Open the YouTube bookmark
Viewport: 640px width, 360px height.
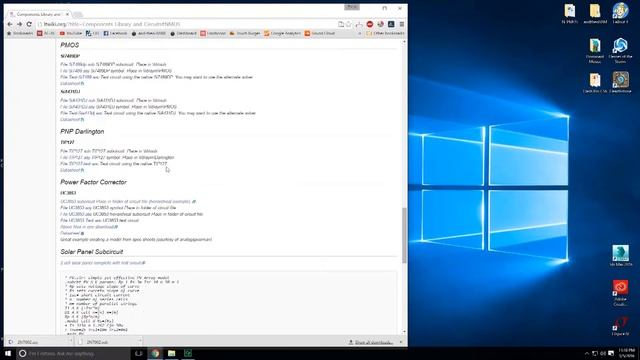click(71, 33)
